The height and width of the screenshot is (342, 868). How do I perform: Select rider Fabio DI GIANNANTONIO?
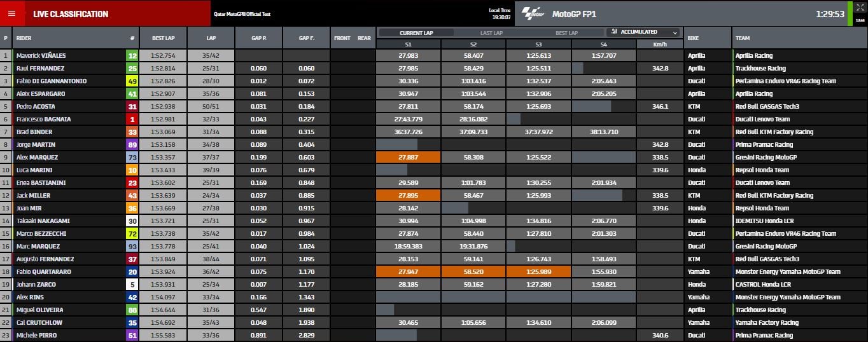pyautogui.click(x=52, y=81)
